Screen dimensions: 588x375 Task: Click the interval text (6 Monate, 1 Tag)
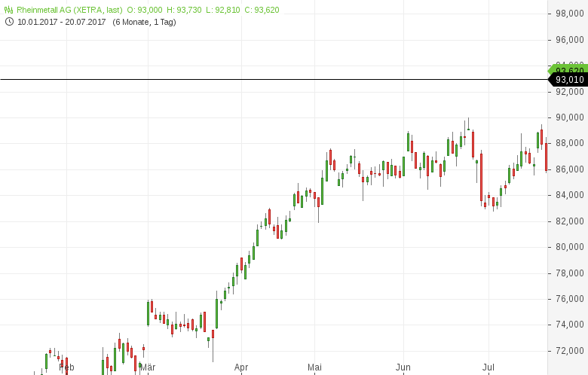pos(145,22)
